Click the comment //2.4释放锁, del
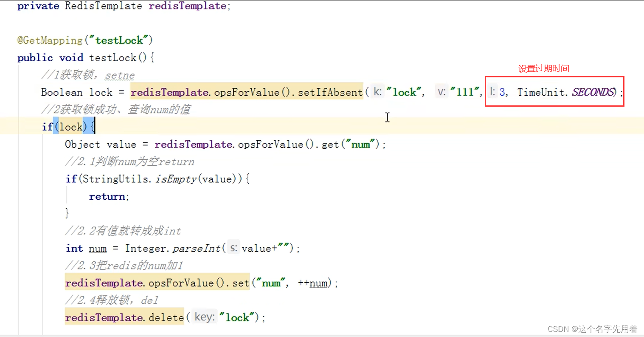Viewport: 644px width, 337px height. (x=112, y=300)
